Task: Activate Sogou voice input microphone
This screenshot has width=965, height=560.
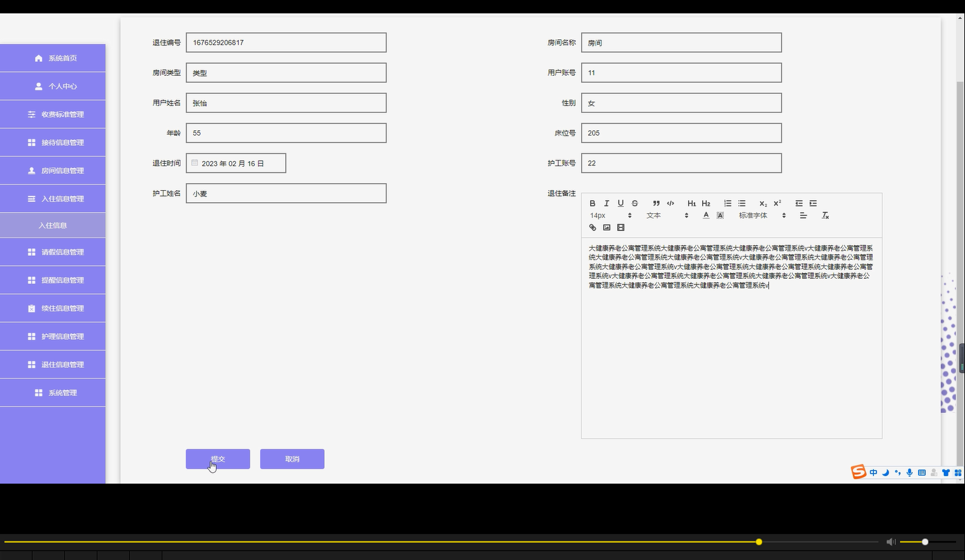Action: [x=910, y=472]
